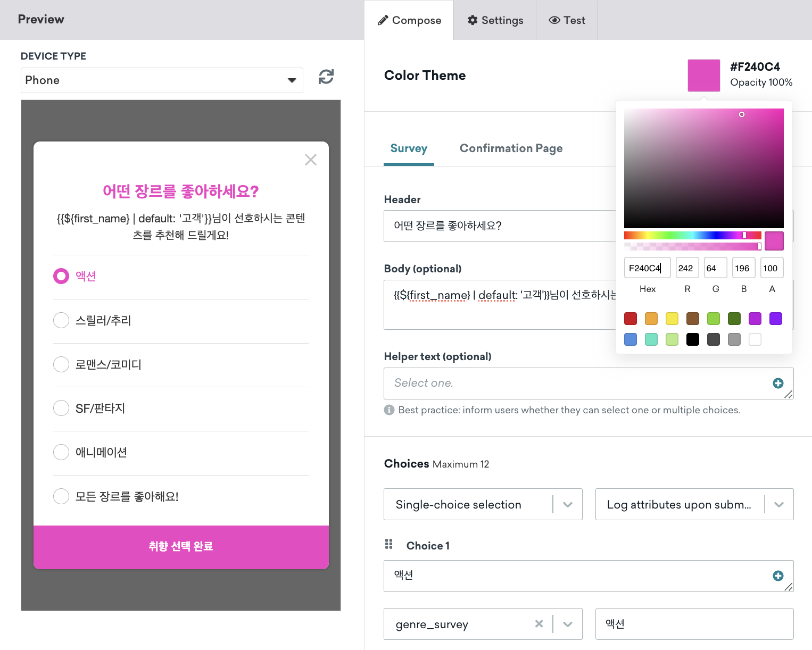Pick the blue preset color
Viewport: 812px width, 650px height.
pos(631,339)
